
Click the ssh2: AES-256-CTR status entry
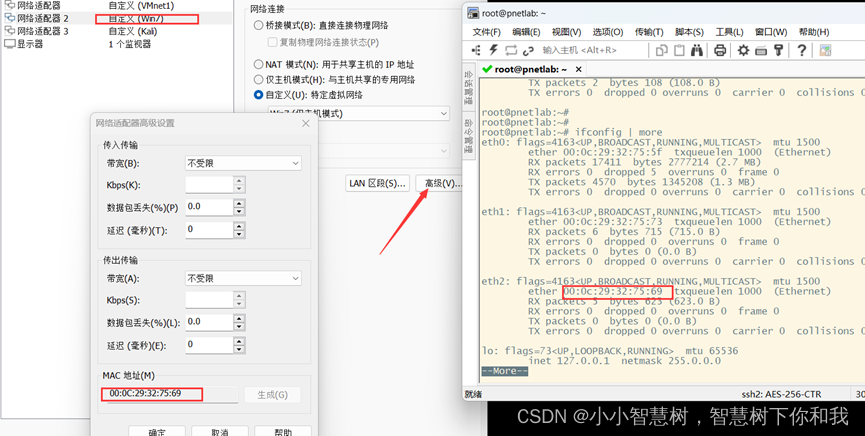coord(781,394)
